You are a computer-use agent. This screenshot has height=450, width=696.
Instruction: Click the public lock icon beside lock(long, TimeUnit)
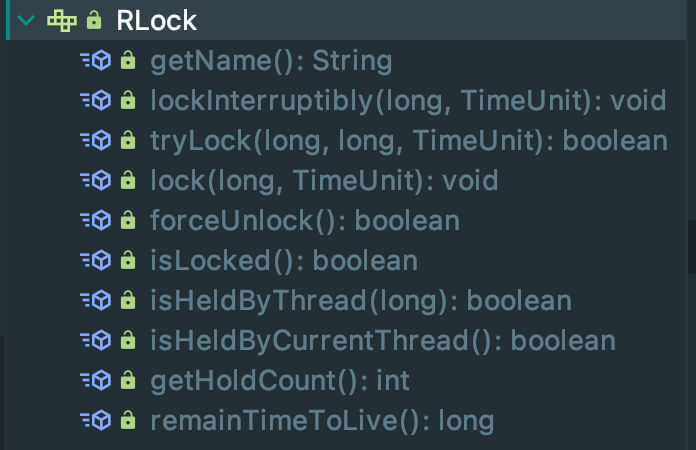coord(128,181)
